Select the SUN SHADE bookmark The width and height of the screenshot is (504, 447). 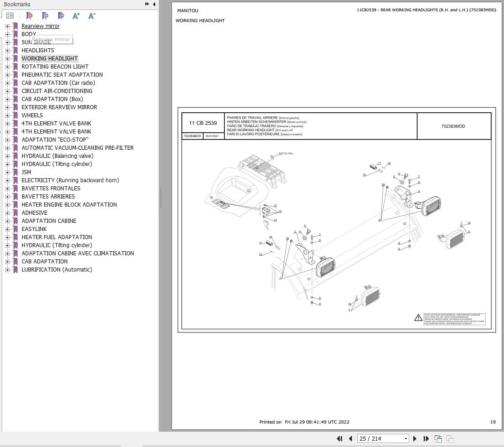[36, 42]
